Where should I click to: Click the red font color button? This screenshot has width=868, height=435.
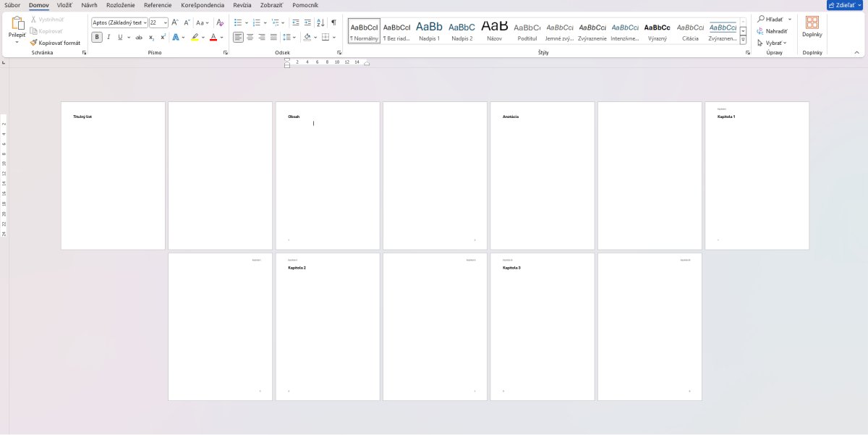tap(213, 37)
